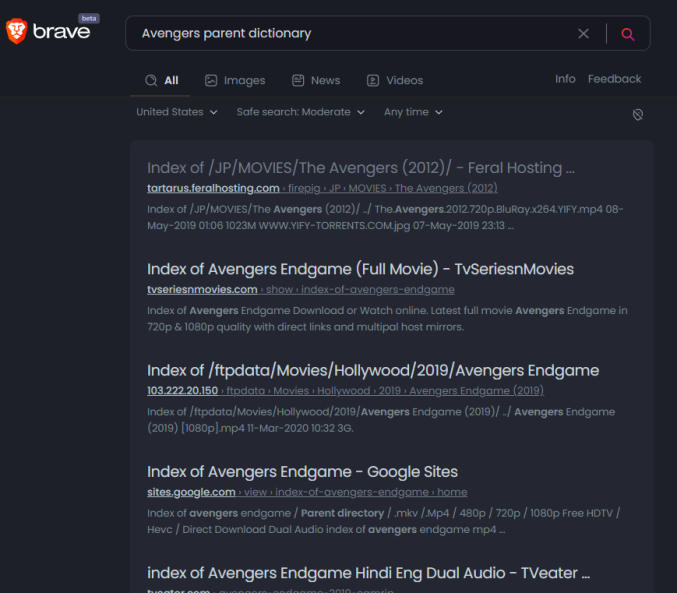This screenshot has height=593, width=677.
Task: Click inside the Avengers parent dictionary search field
Action: 354,33
